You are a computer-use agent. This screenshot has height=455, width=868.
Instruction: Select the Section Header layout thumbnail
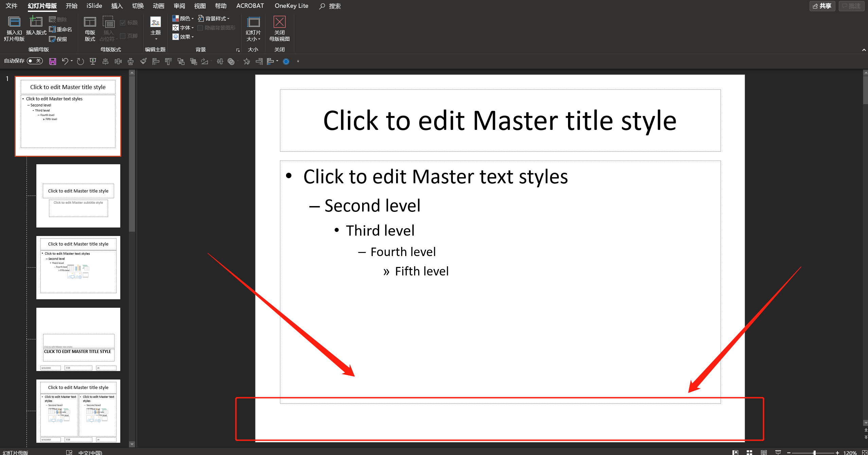coord(78,339)
